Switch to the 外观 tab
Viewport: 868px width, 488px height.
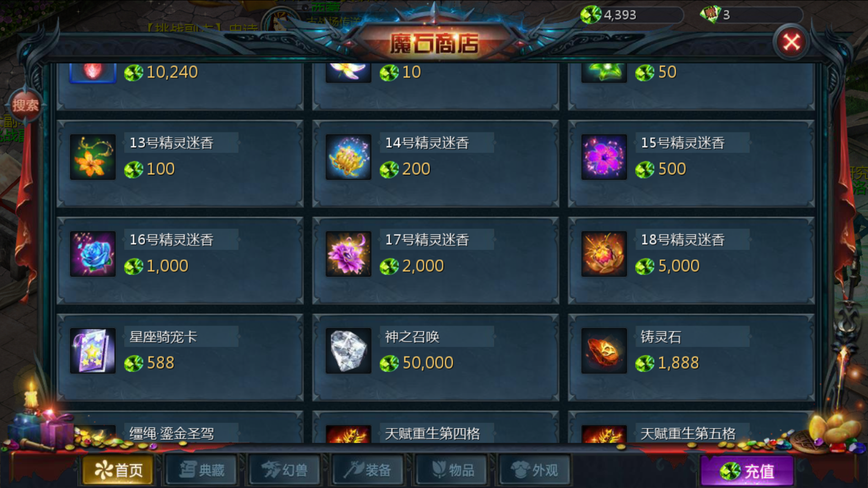tap(535, 470)
